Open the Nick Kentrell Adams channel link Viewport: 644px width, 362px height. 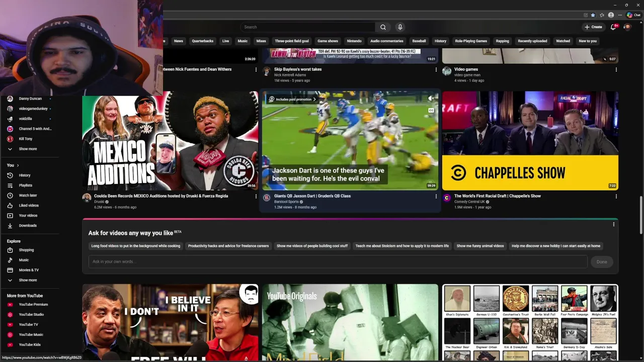290,75
